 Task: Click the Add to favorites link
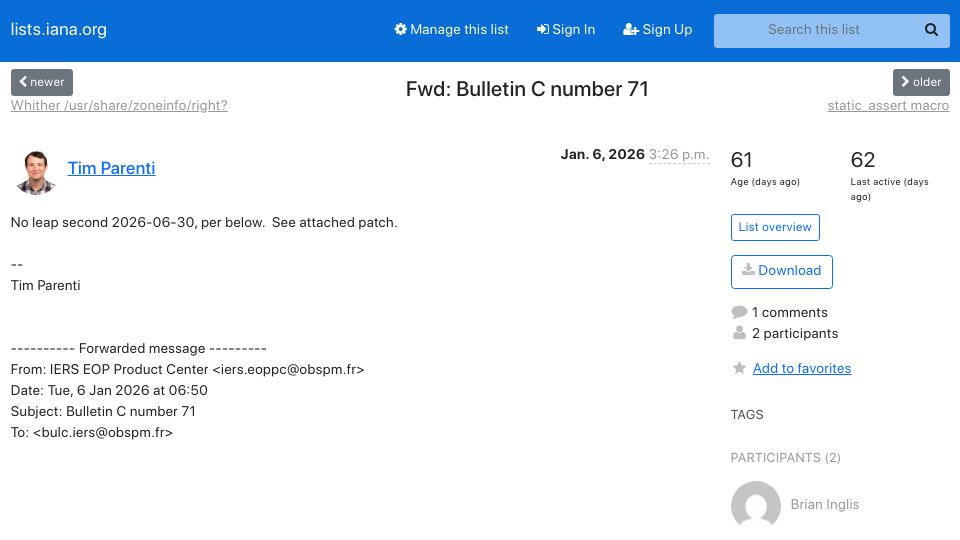pos(801,369)
